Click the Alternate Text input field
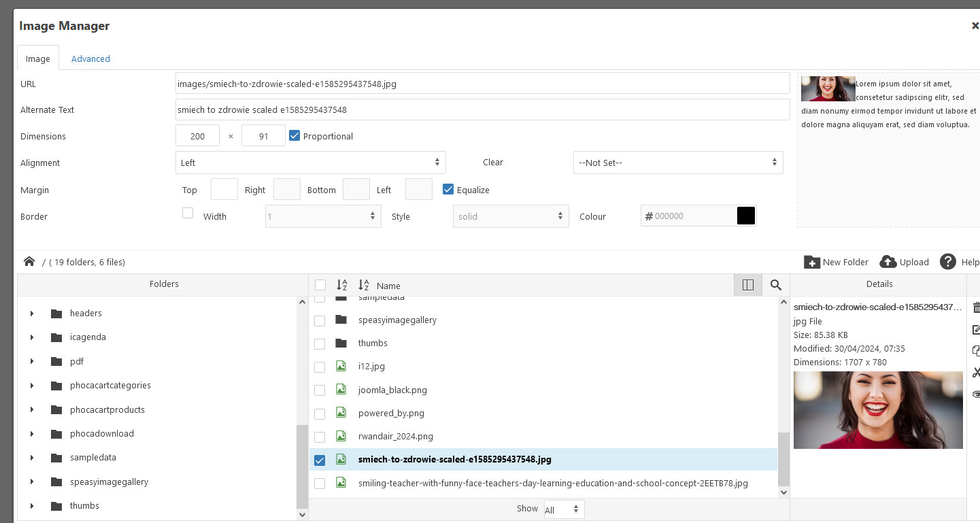This screenshot has width=980, height=523. 482,109
